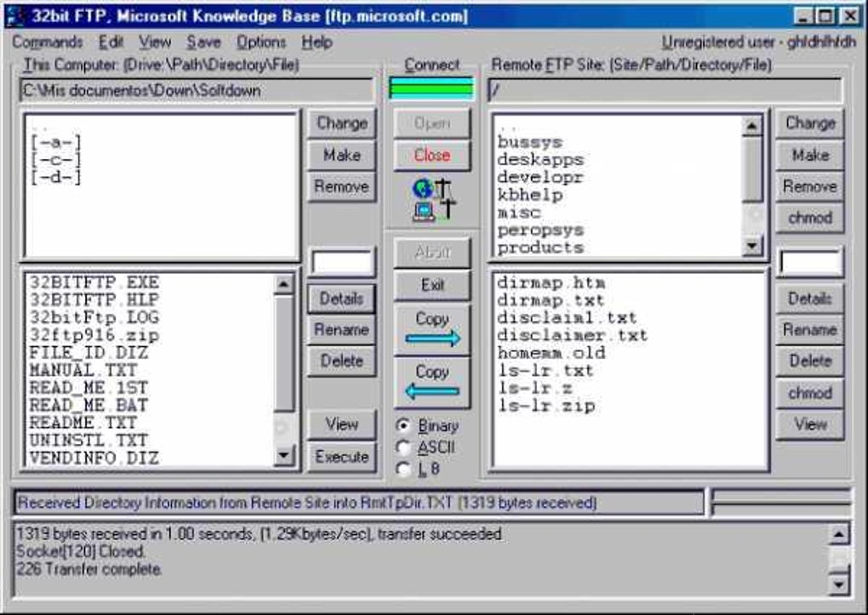Screen dimensions: 868x615
Task: Open the Help menu
Action: 317,42
